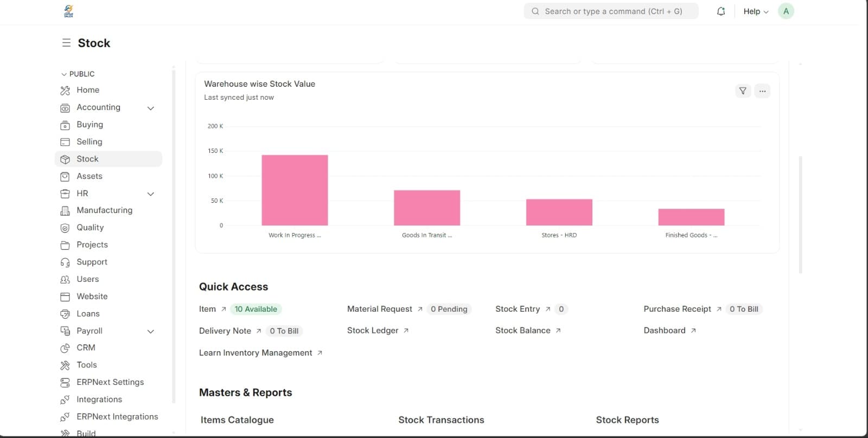This screenshot has height=438, width=868.
Task: Click the ERPNext Settings icon
Action: (x=65, y=383)
